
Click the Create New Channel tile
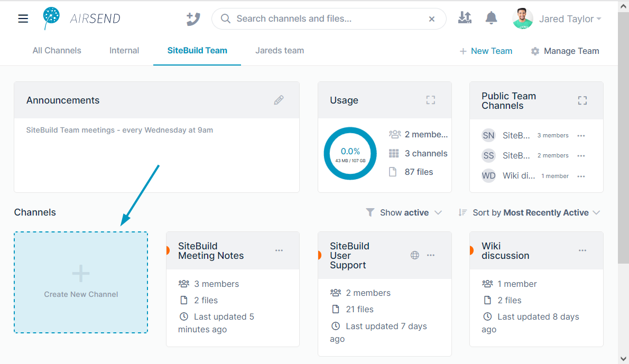pos(81,282)
